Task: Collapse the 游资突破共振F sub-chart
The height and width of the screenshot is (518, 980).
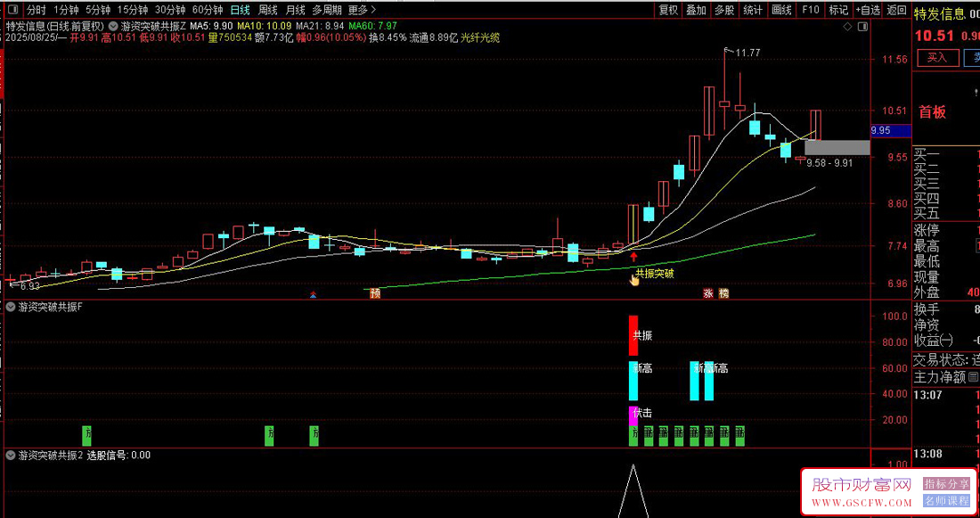Action: pos(11,308)
